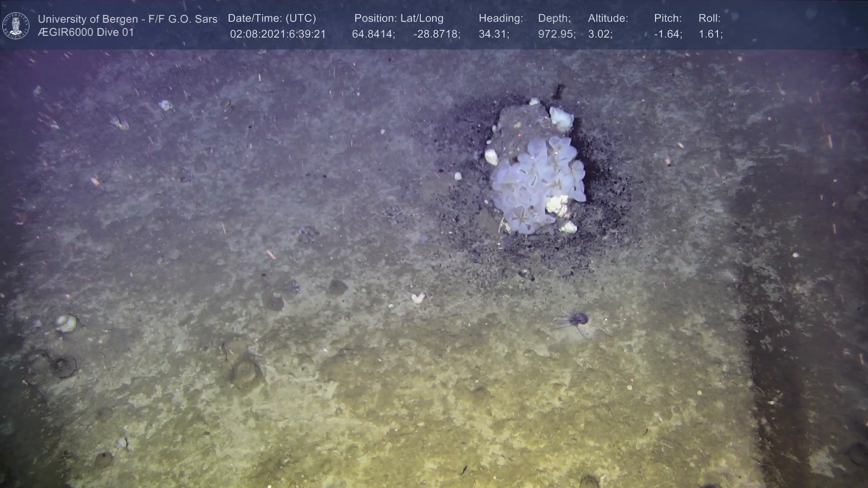Click the ÆGIR6000 Dive 01 label
Image resolution: width=868 pixels, height=488 pixels.
click(86, 33)
